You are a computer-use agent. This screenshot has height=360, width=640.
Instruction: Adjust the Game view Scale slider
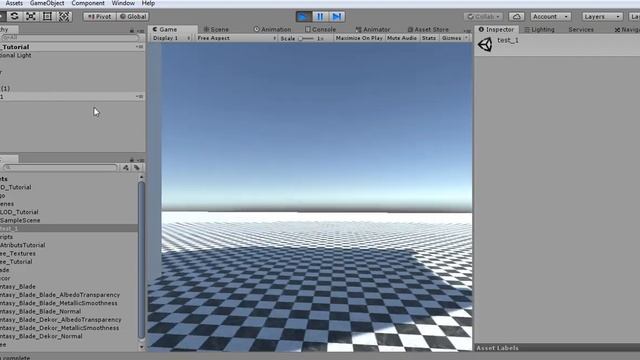[306, 38]
